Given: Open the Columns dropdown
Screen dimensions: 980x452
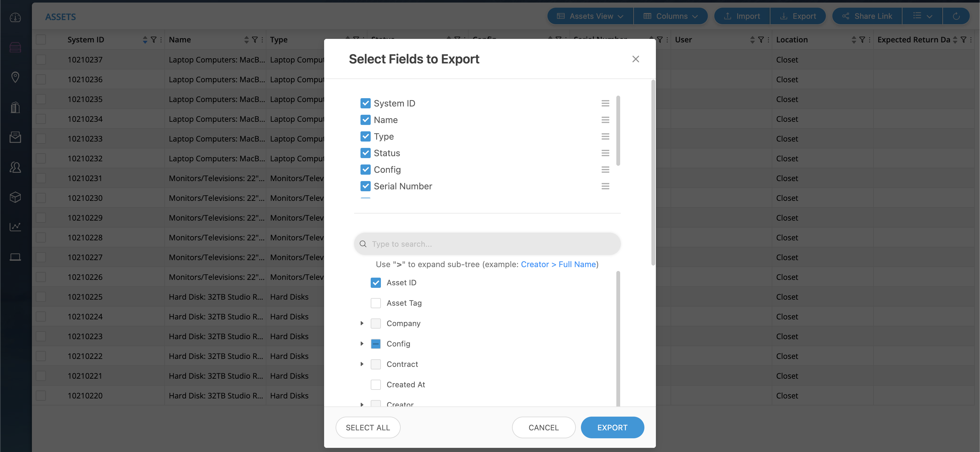Looking at the screenshot, I should [671, 16].
